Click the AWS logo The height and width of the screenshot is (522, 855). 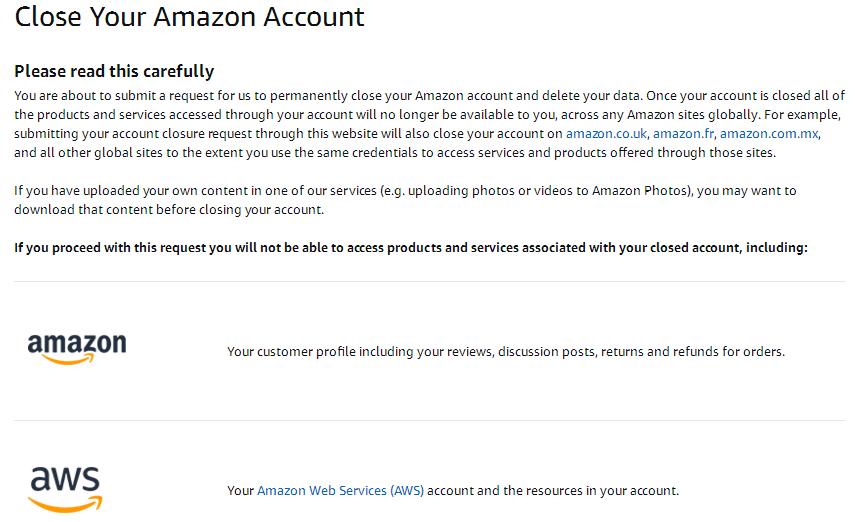[65, 489]
